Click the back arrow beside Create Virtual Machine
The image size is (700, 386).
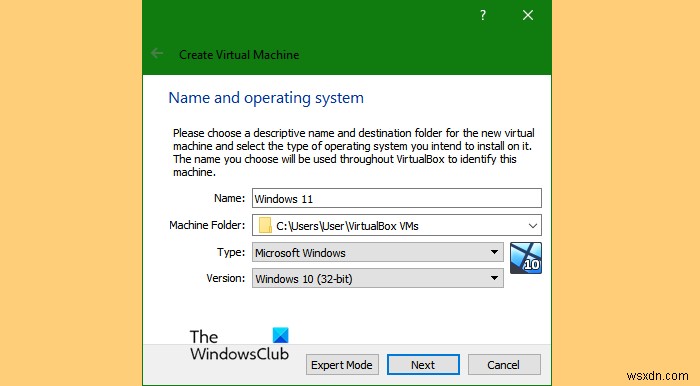pos(157,54)
